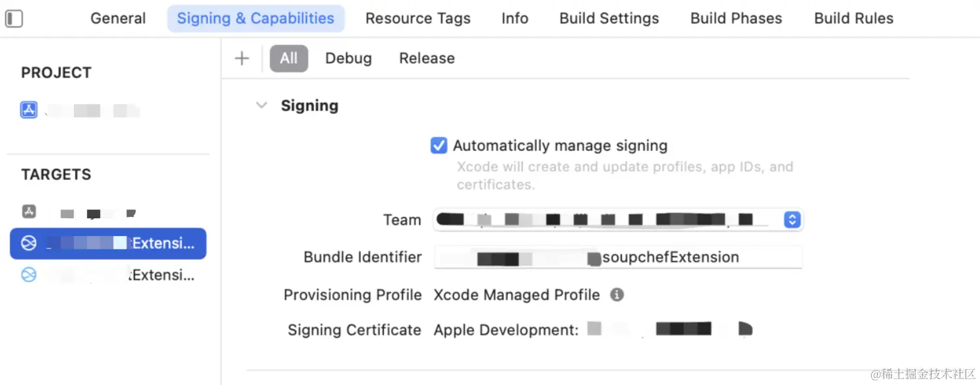
Task: Click the highlighted extension target icon
Action: pos(28,243)
